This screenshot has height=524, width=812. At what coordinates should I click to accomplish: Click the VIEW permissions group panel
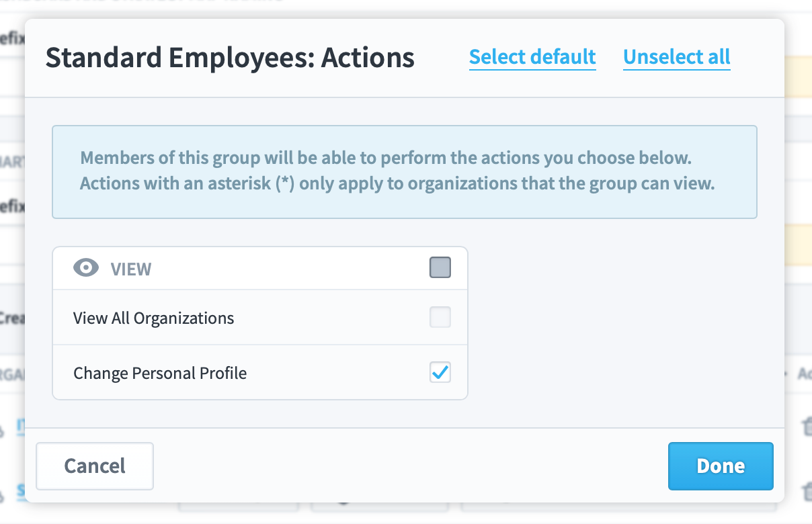click(260, 323)
